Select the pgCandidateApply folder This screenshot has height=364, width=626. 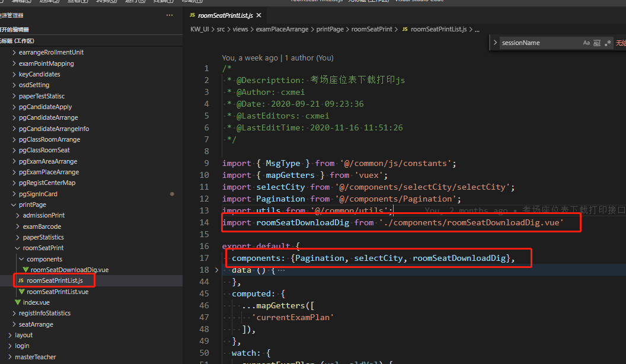(x=45, y=107)
